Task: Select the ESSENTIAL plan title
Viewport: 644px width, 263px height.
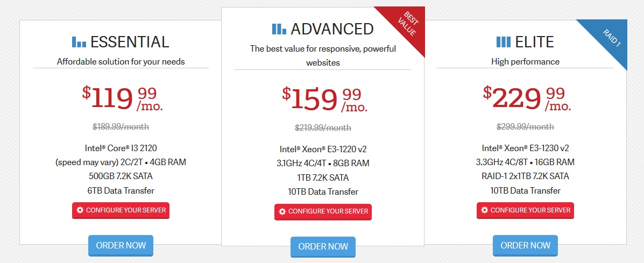Action: tap(130, 41)
